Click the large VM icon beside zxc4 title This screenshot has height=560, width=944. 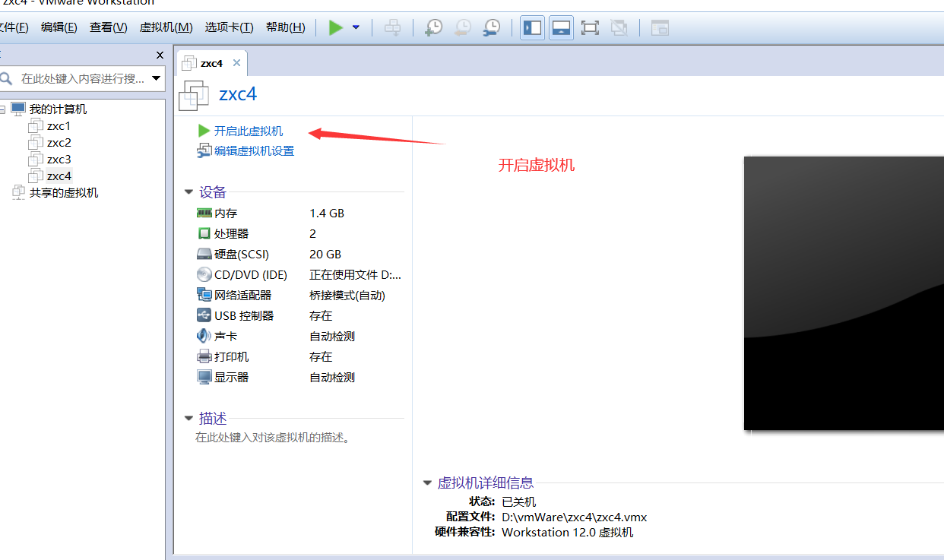pyautogui.click(x=193, y=96)
